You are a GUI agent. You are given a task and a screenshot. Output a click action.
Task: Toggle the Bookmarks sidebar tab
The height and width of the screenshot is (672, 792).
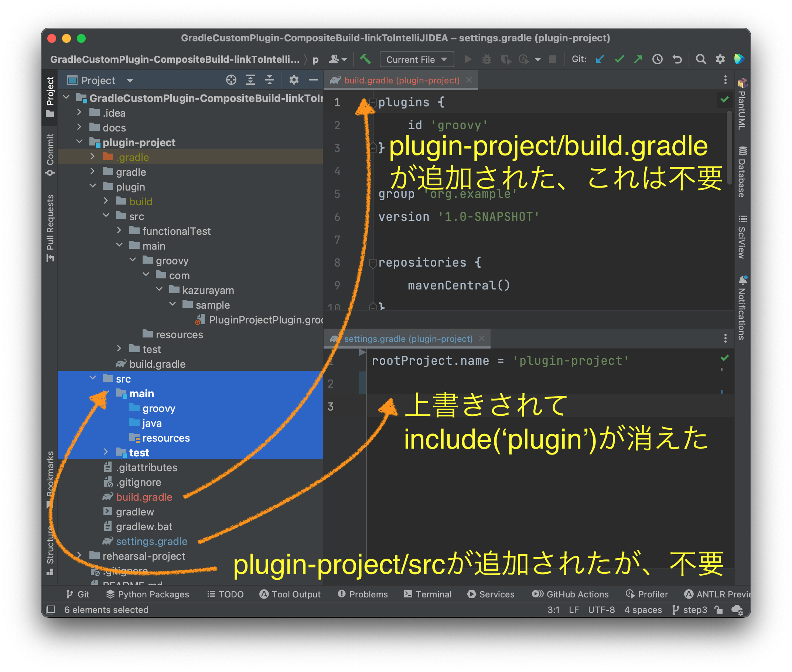[x=50, y=479]
